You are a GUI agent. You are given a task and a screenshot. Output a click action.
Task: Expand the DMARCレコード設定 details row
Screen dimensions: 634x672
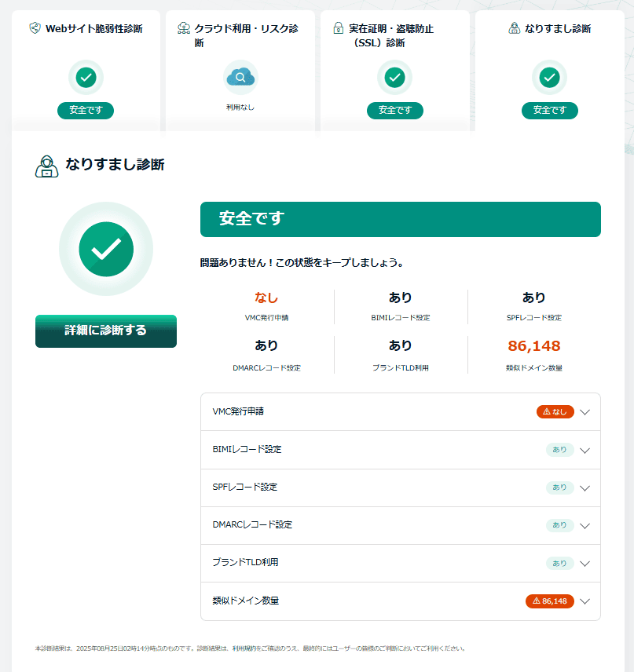pos(401,525)
